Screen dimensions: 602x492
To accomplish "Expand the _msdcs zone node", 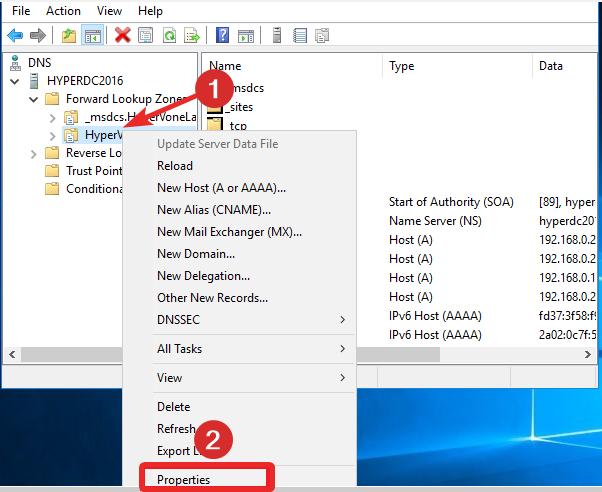I will [x=53, y=118].
